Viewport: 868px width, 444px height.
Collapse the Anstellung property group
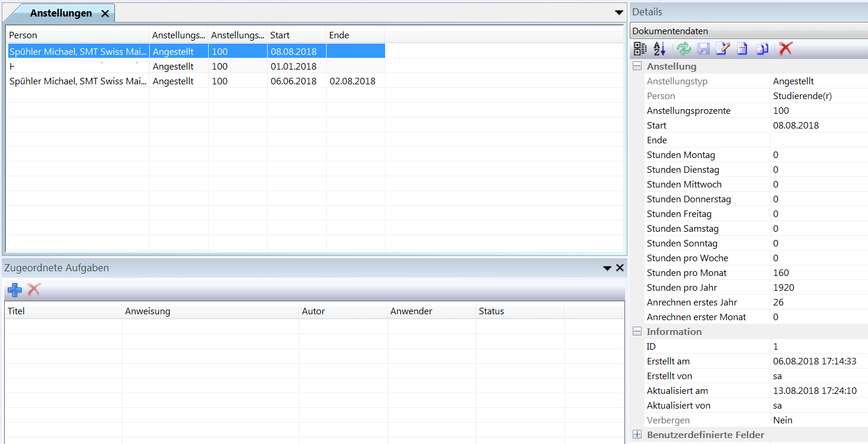pos(637,67)
